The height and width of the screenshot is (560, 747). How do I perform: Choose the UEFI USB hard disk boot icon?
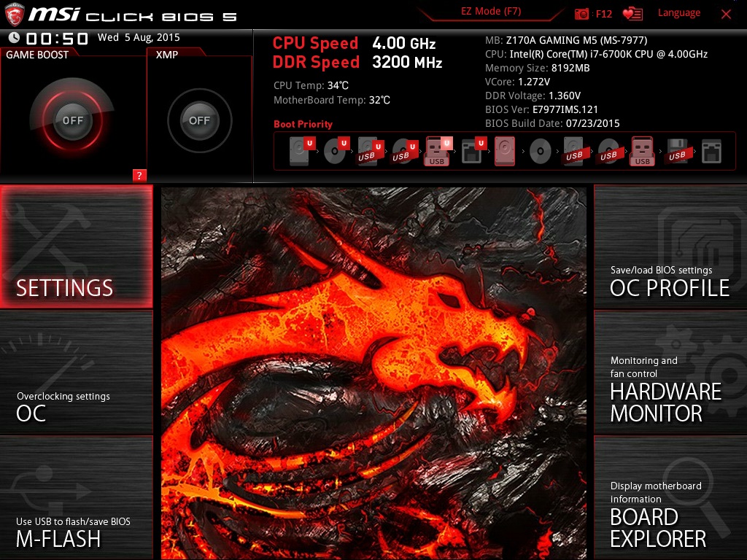[x=371, y=151]
